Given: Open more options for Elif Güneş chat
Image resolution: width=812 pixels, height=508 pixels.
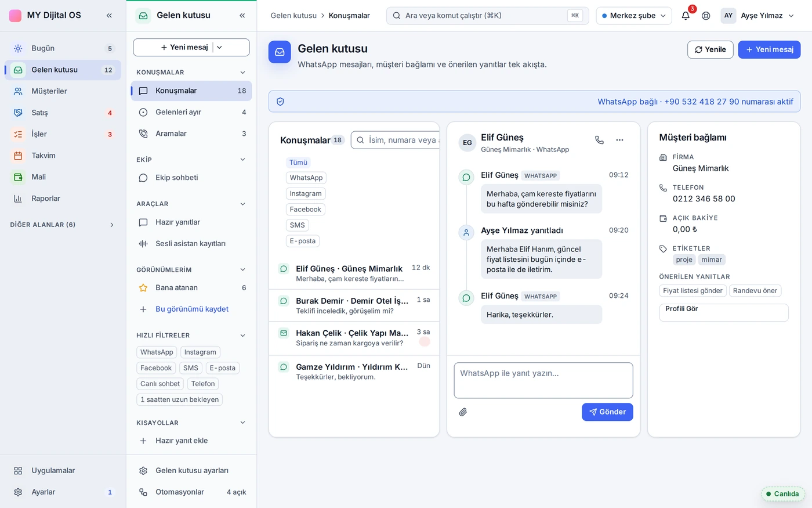Looking at the screenshot, I should 619,140.
